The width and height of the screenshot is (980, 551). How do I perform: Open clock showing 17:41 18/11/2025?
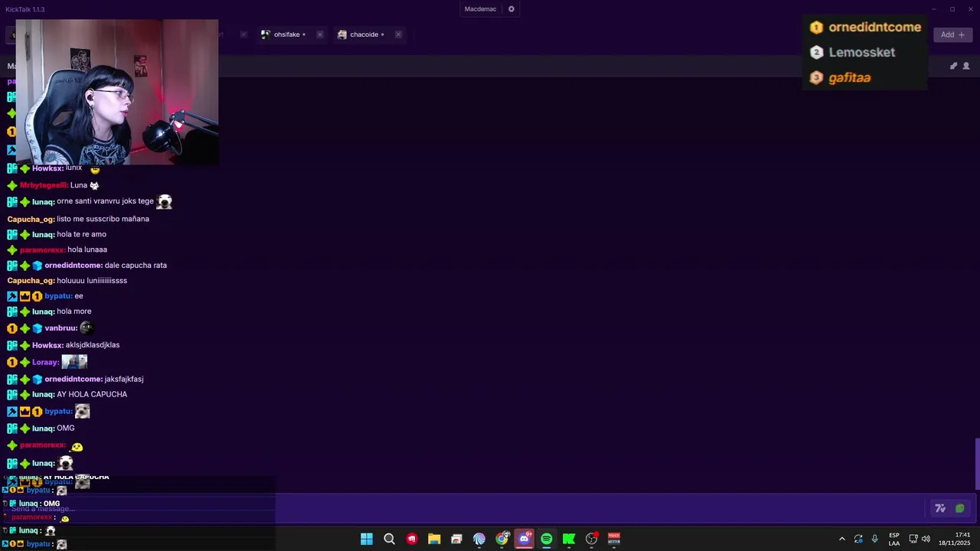[x=956, y=539]
